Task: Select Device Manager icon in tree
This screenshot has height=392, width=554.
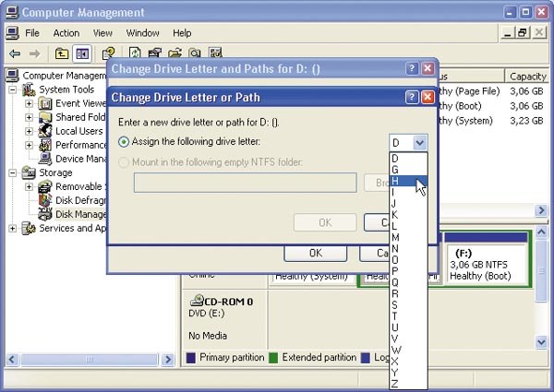Action: click(x=44, y=159)
